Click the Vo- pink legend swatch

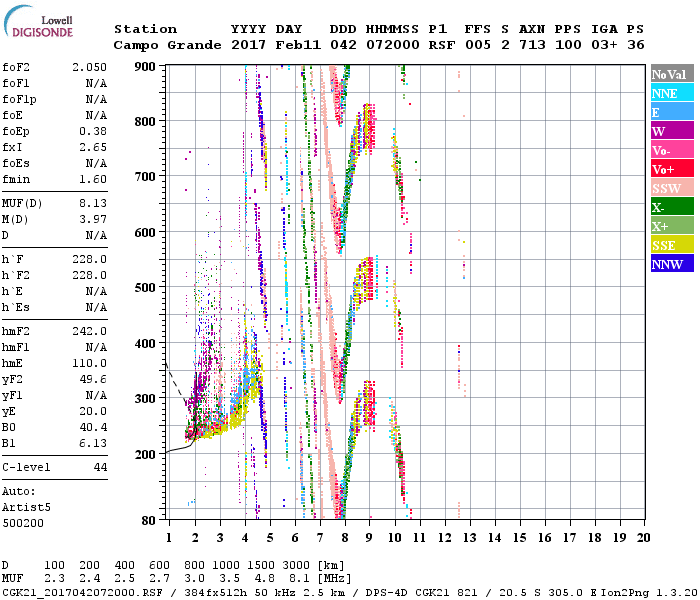[x=668, y=150]
